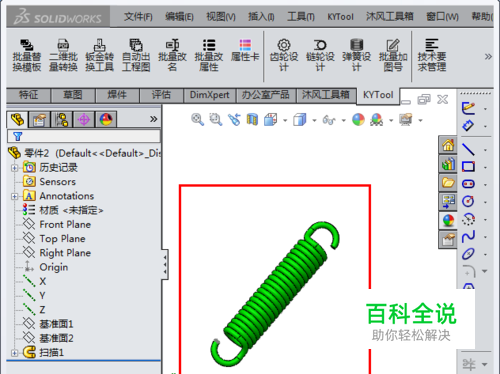Select the Line sketch tool
This screenshot has height=374, width=500.
(468, 150)
